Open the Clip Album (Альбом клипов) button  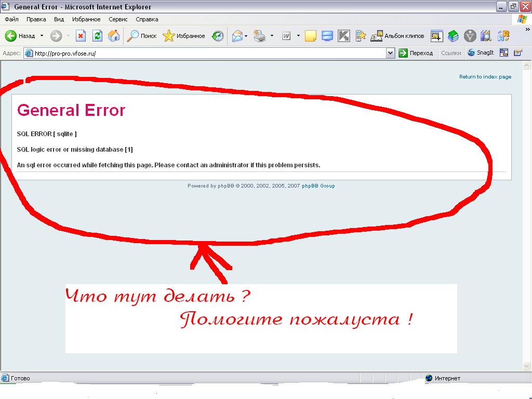click(397, 36)
